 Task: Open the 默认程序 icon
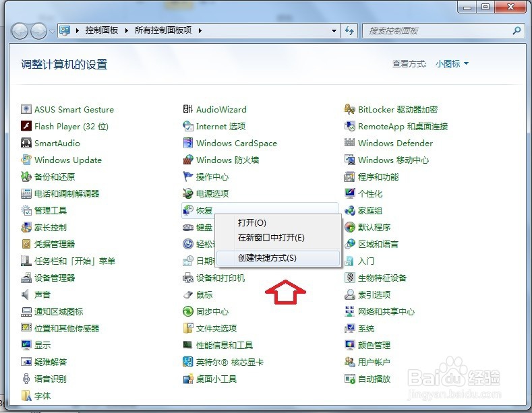click(350, 227)
